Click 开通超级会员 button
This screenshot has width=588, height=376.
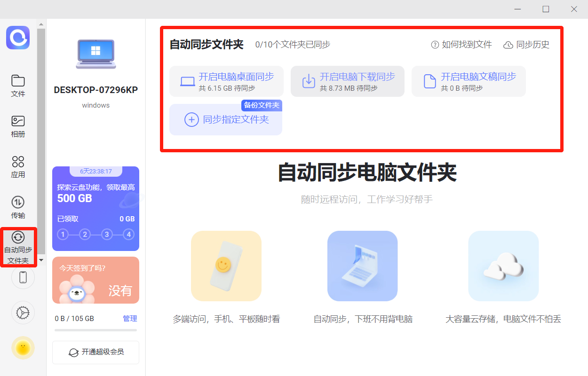pos(96,352)
